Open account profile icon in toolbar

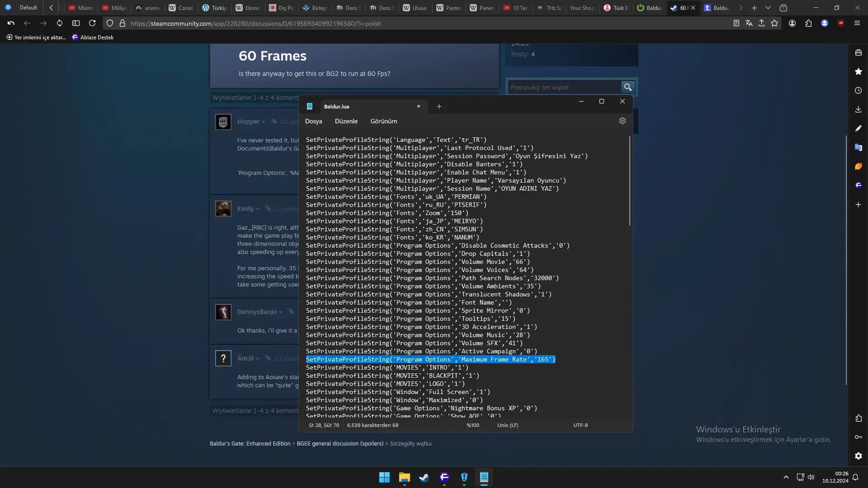click(x=792, y=23)
